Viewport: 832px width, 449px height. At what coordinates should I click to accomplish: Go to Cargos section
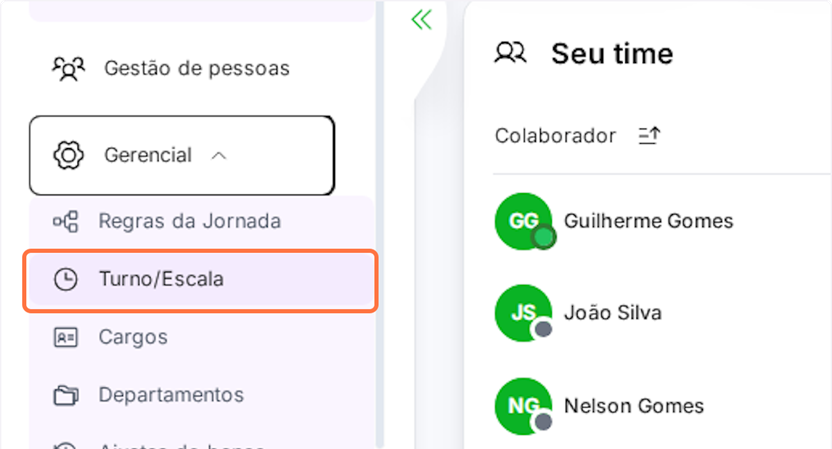click(133, 338)
